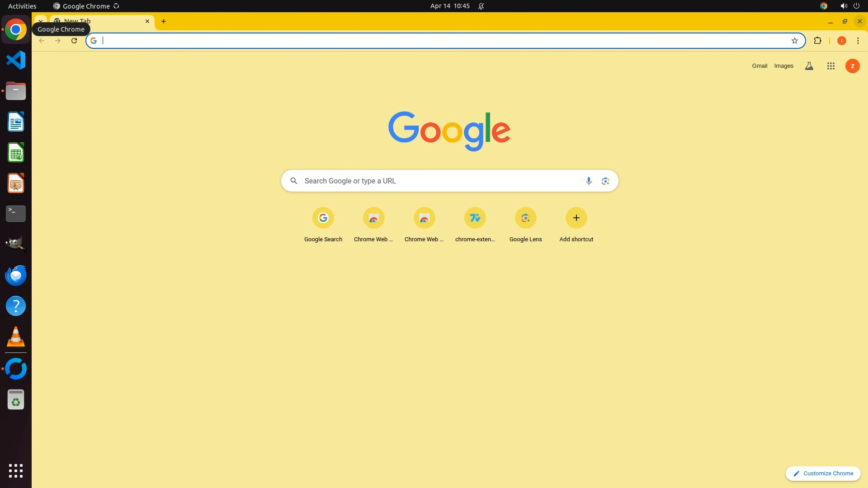Open the Activities overview
Screen dimensions: 868x488
click(x=22, y=6)
